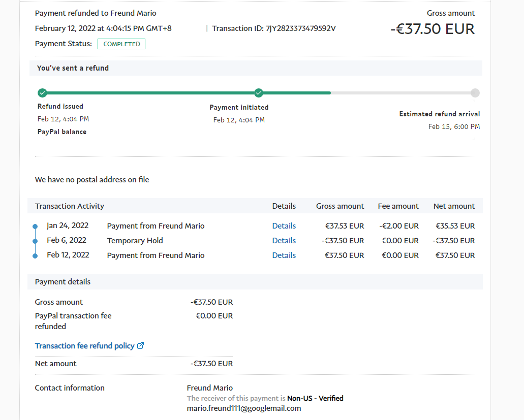Image resolution: width=524 pixels, height=420 pixels.
Task: Click the COMPLETED payment status badge
Action: [121, 44]
